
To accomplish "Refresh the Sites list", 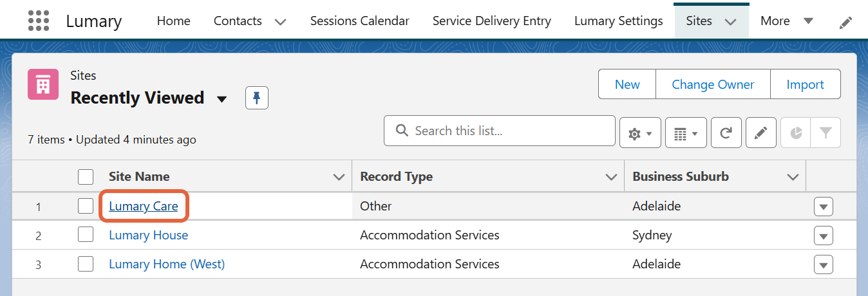I will [726, 133].
